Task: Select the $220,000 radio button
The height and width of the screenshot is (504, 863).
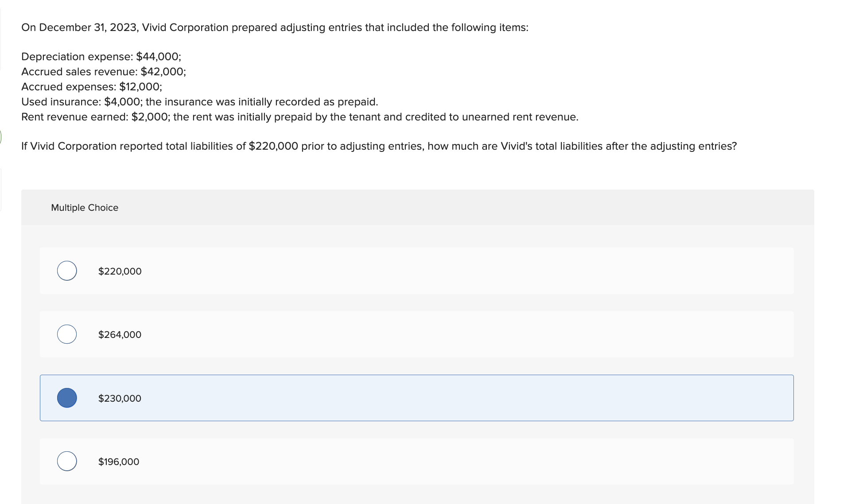Action: [66, 271]
